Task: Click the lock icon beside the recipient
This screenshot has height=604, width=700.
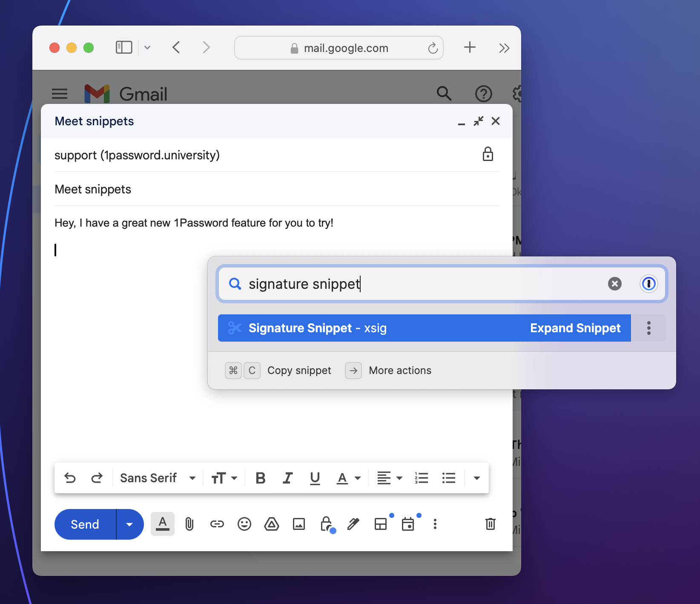Action: [x=488, y=154]
